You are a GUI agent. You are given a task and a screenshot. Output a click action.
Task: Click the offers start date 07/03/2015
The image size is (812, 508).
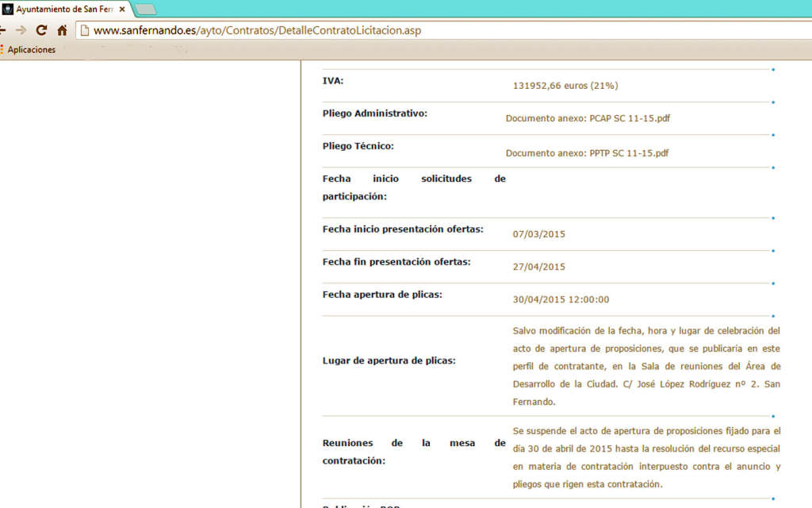538,234
